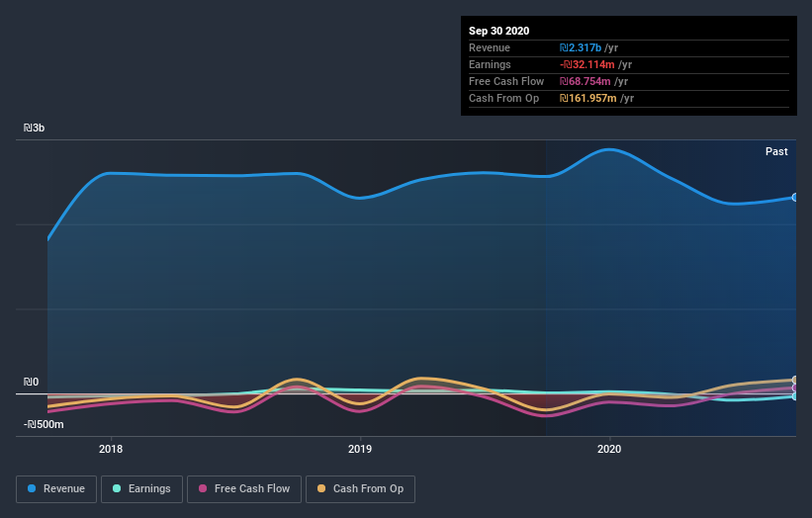Toggle the Revenue series legend button
812x518 pixels.
(x=56, y=489)
